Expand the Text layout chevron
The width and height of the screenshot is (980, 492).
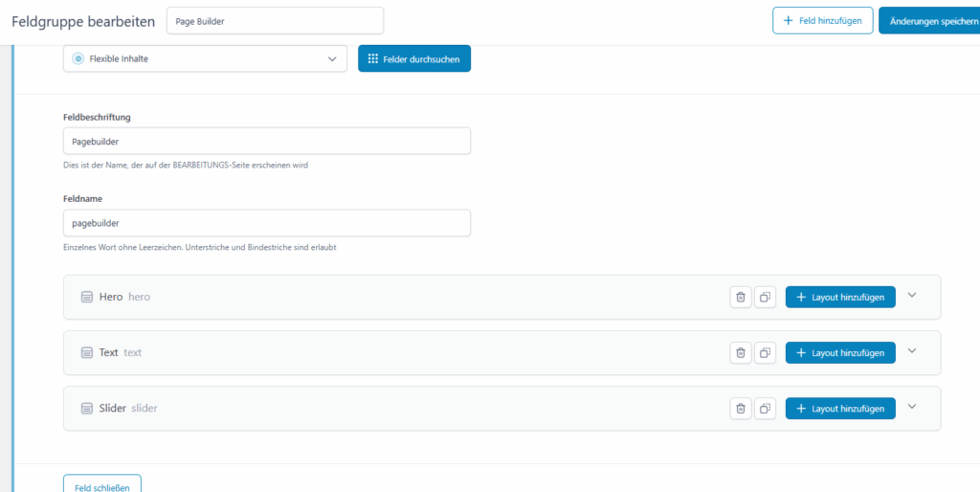[x=911, y=351]
